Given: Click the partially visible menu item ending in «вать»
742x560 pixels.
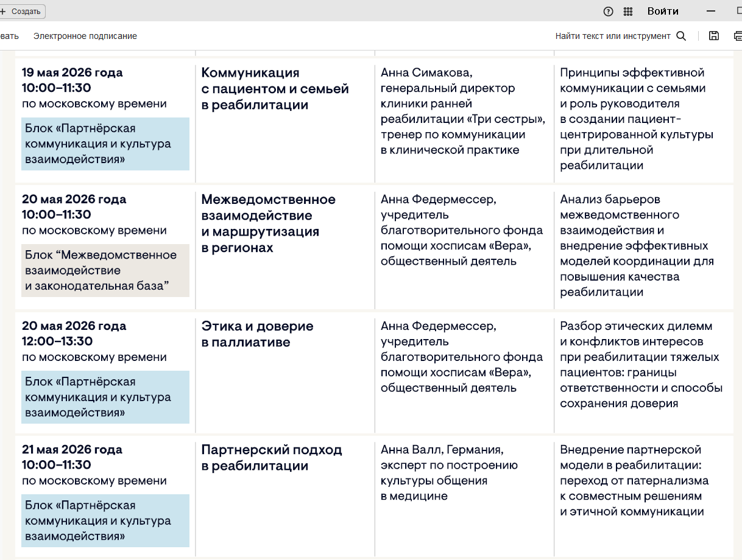Looking at the screenshot, I should [x=9, y=36].
